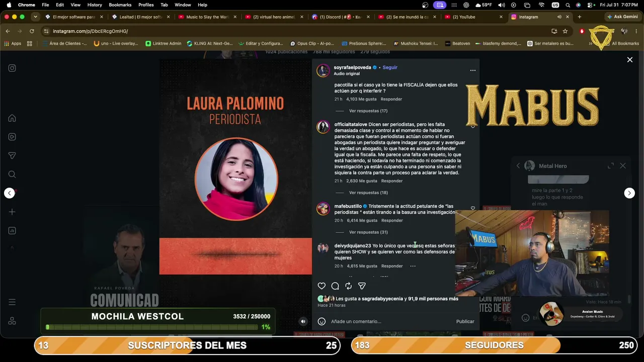Mute the Instagram tab audio indicator
The width and height of the screenshot is (644, 362).
(x=559, y=17)
